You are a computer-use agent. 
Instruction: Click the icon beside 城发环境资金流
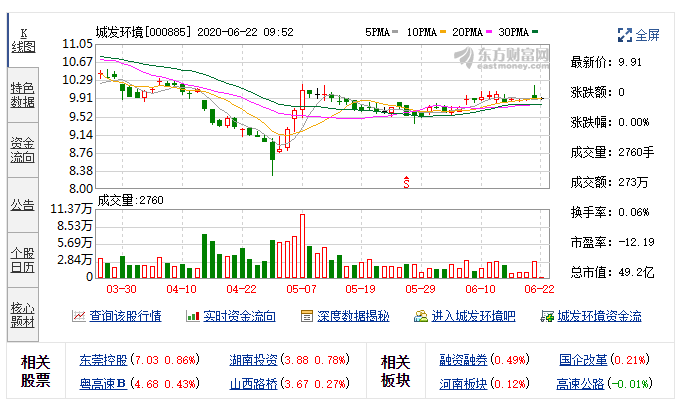pyautogui.click(x=547, y=316)
